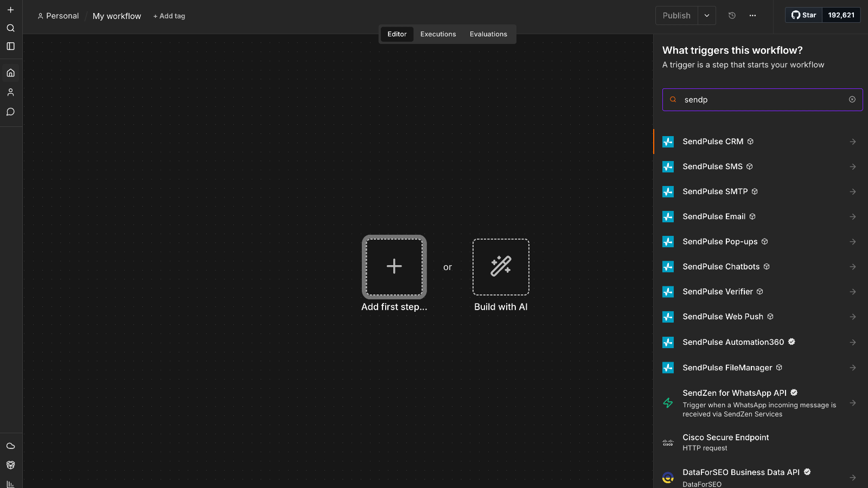
Task: Expand SendPulse Verifier row arrow
Action: click(x=853, y=292)
